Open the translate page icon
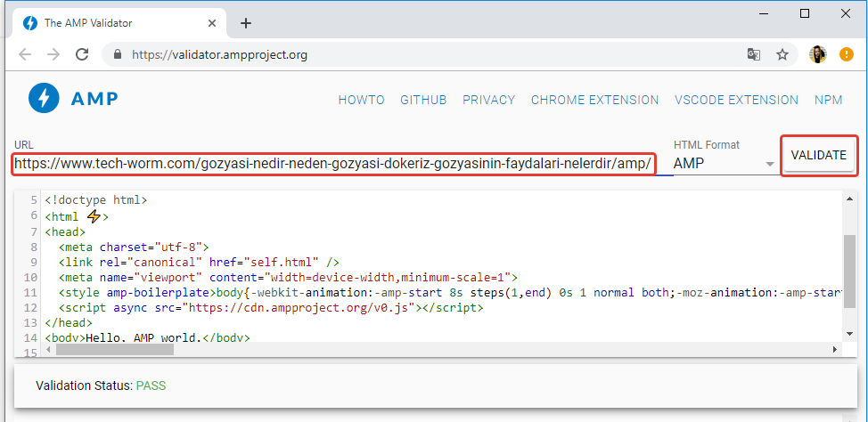This screenshot has width=868, height=422. point(754,54)
